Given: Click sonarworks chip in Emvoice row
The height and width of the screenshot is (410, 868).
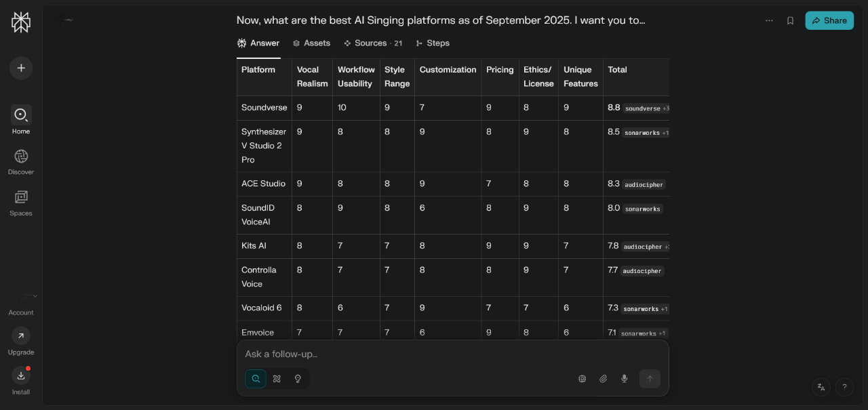Looking at the screenshot, I should (644, 333).
